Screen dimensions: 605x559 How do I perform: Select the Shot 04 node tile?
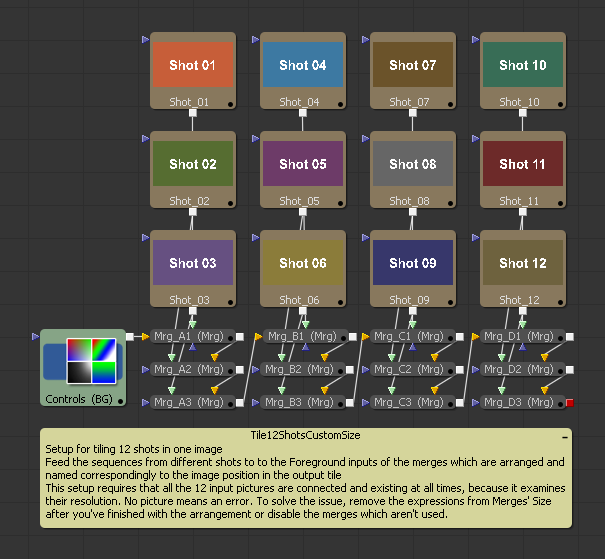303,71
